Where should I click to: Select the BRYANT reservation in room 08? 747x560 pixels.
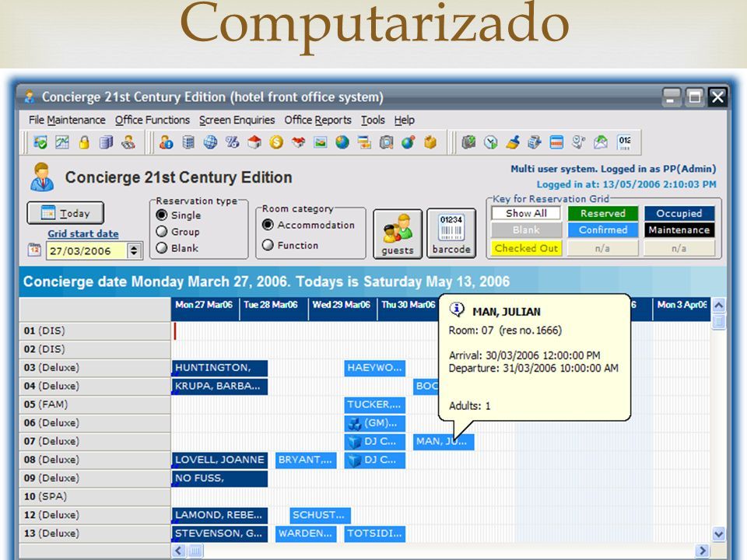[x=306, y=460]
